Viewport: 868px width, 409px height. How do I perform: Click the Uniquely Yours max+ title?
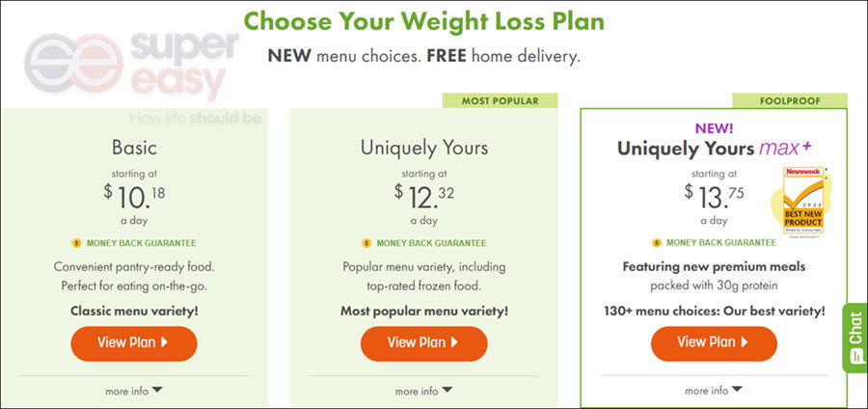coord(715,149)
